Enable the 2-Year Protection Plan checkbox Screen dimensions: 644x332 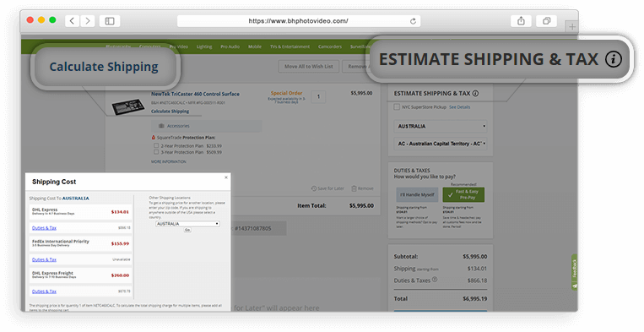pyautogui.click(x=156, y=146)
